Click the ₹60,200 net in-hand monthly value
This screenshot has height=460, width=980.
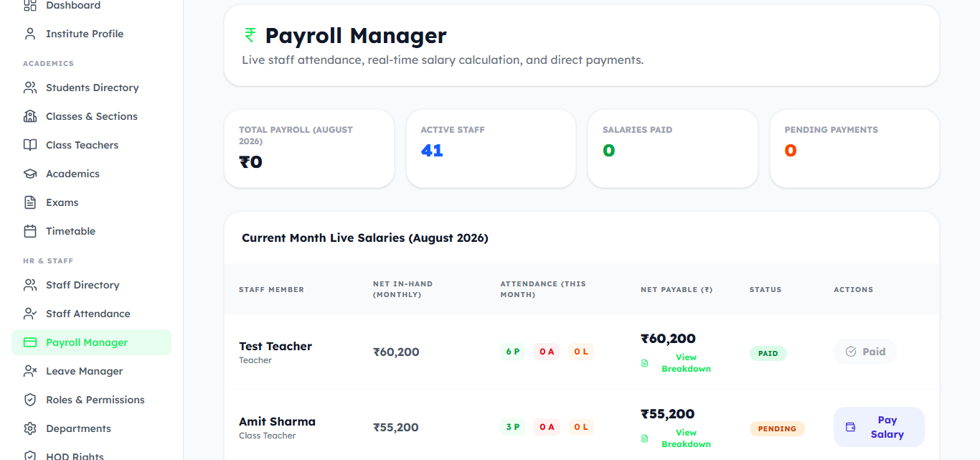pos(396,352)
